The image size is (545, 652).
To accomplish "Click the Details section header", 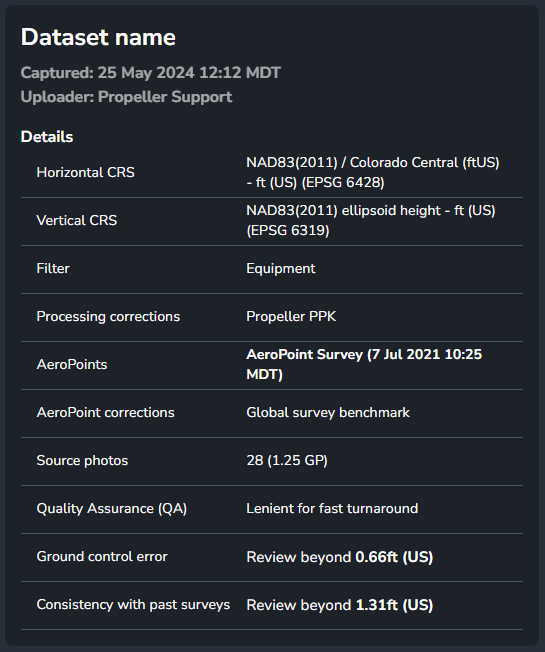I will (47, 137).
